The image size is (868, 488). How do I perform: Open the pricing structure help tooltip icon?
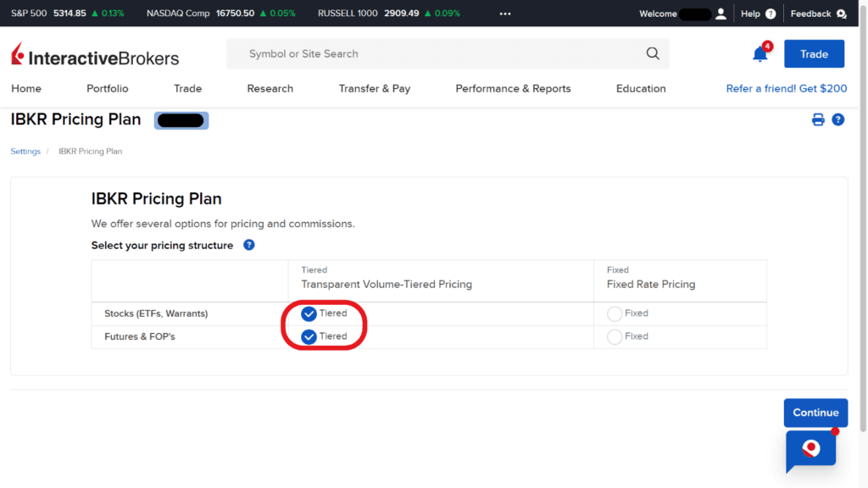[x=248, y=246]
